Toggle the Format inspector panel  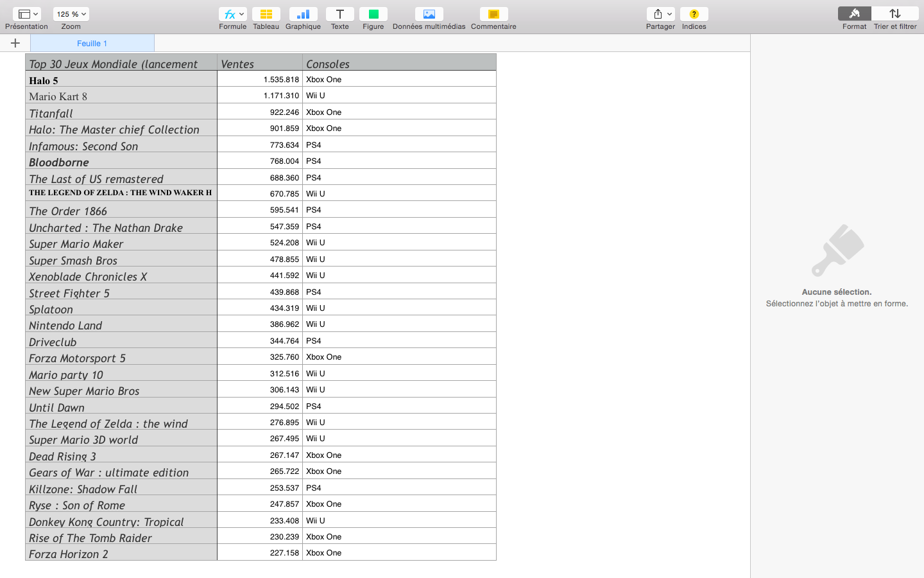tap(854, 14)
